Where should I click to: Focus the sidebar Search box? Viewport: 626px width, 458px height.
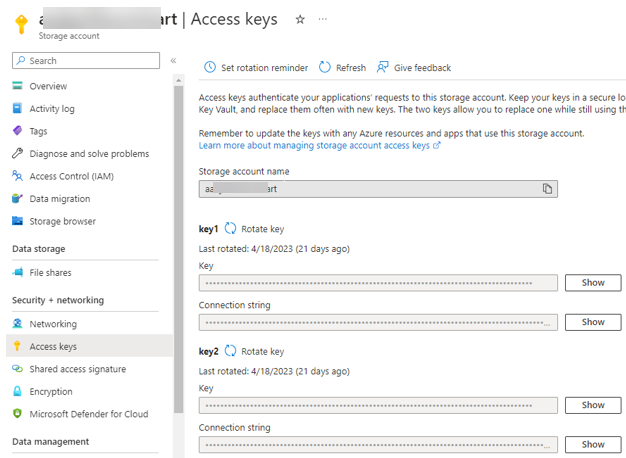point(86,61)
